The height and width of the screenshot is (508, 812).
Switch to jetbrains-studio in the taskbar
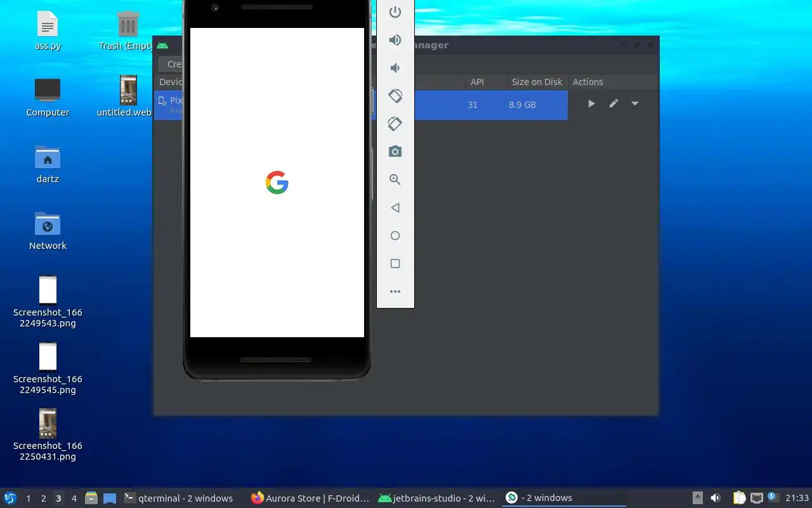[x=436, y=498]
